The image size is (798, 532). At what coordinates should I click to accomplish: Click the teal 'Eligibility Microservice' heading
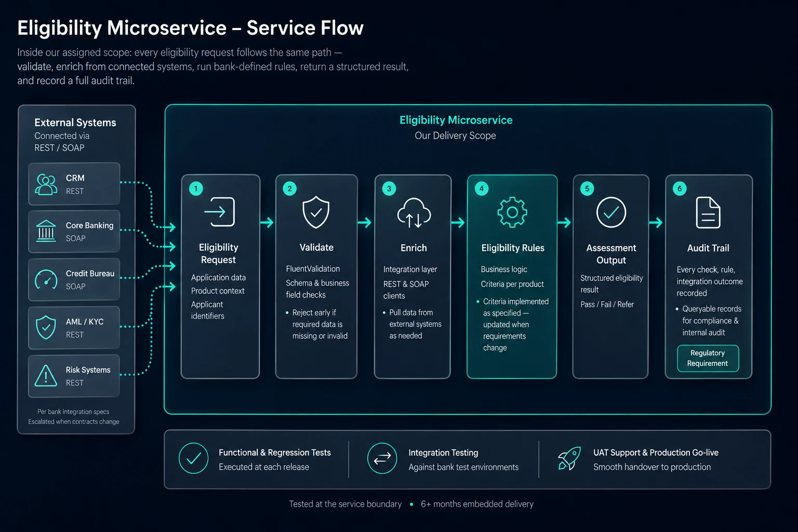coord(456,120)
